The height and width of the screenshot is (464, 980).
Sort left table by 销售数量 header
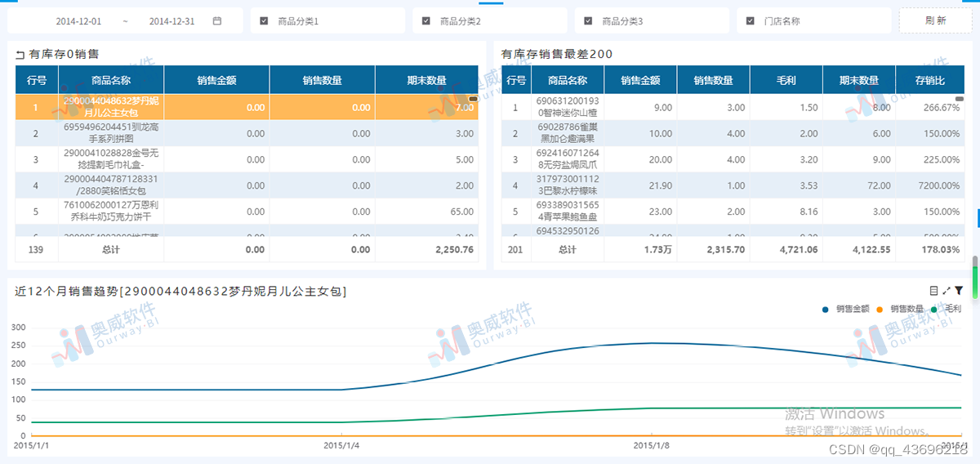pyautogui.click(x=323, y=80)
